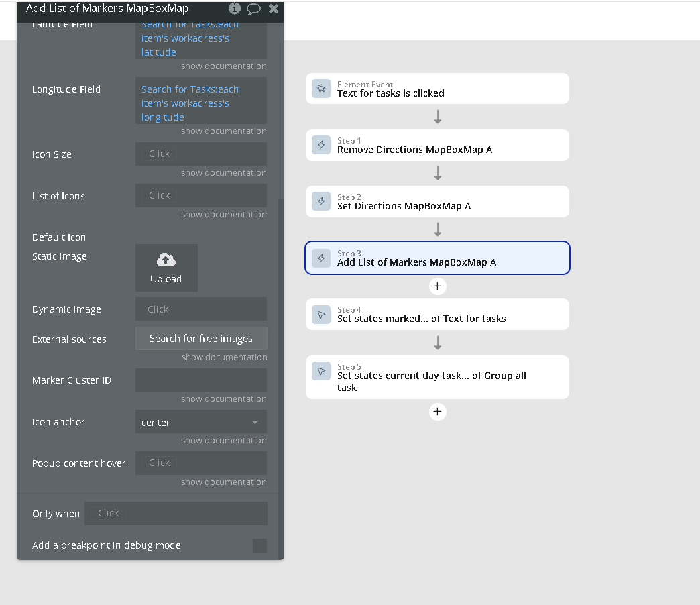This screenshot has width=700, height=605.
Task: Enable the breakpoint in debug mode checkbox
Action: [x=259, y=545]
